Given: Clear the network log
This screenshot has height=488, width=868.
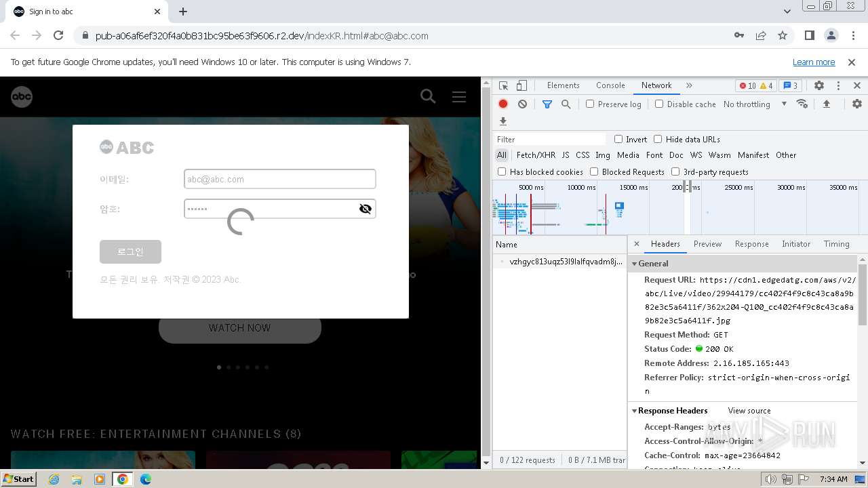Looking at the screenshot, I should pos(522,104).
